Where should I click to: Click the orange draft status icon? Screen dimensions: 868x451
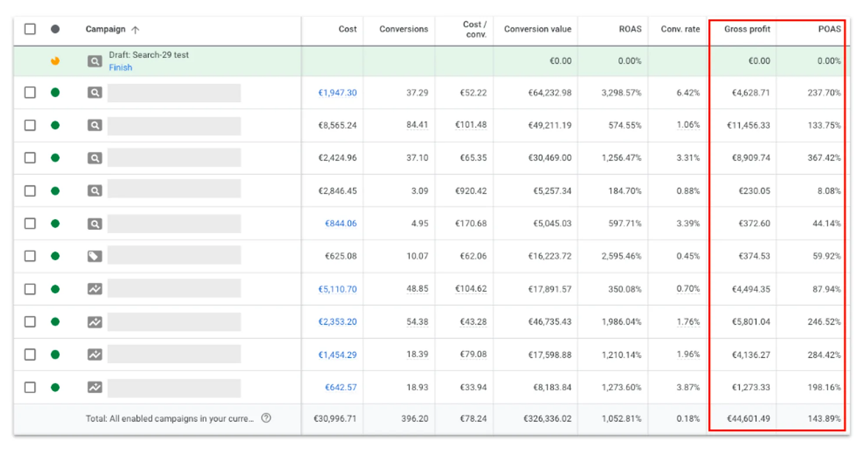(55, 61)
